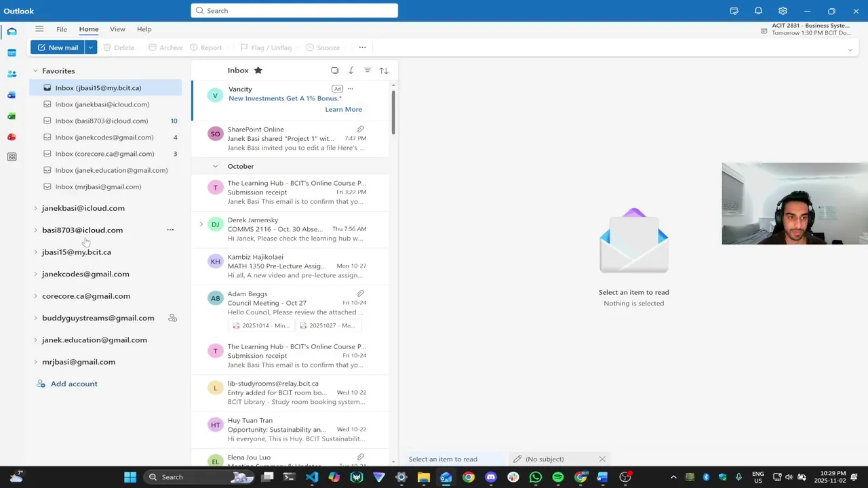
Task: Open the Sort order icon in the Inbox header
Action: [x=383, y=70]
